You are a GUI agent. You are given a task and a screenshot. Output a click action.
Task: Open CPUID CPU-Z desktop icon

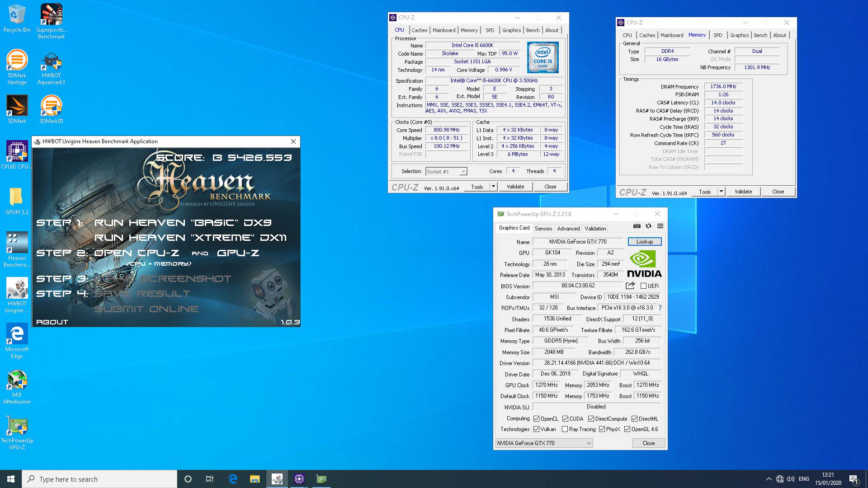click(17, 155)
